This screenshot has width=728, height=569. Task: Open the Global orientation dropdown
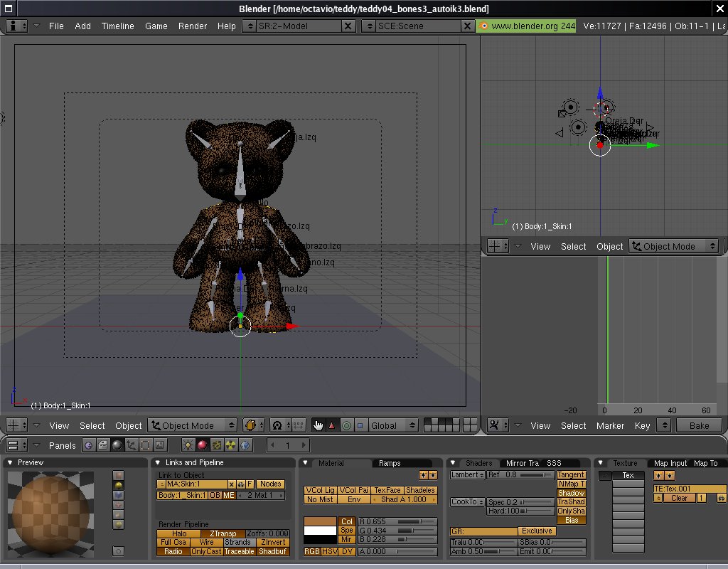[394, 425]
